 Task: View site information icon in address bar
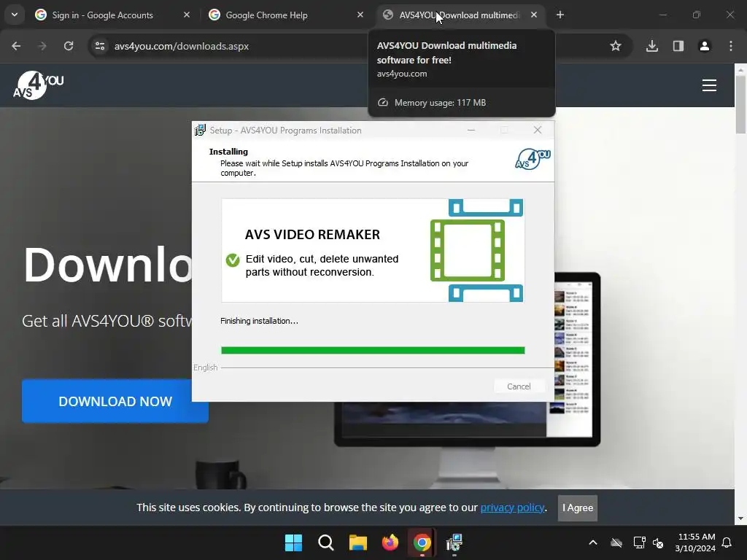[100, 46]
